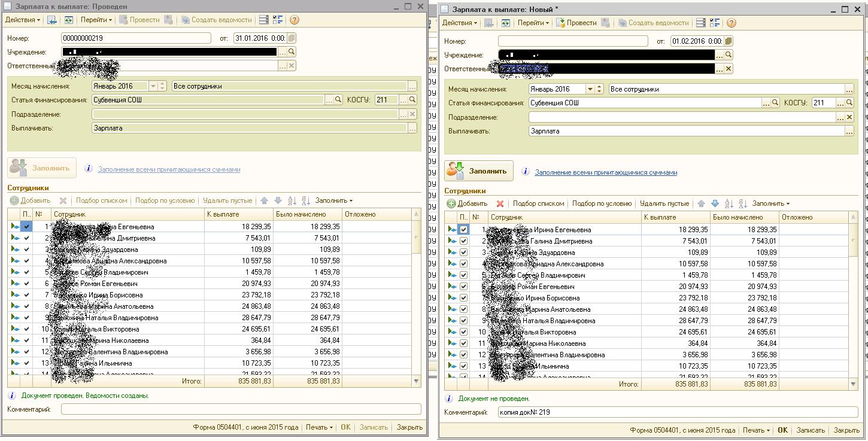Toggle checkbox for row 4 in Новый window
Image resolution: width=868 pixels, height=441 pixels.
point(463,264)
